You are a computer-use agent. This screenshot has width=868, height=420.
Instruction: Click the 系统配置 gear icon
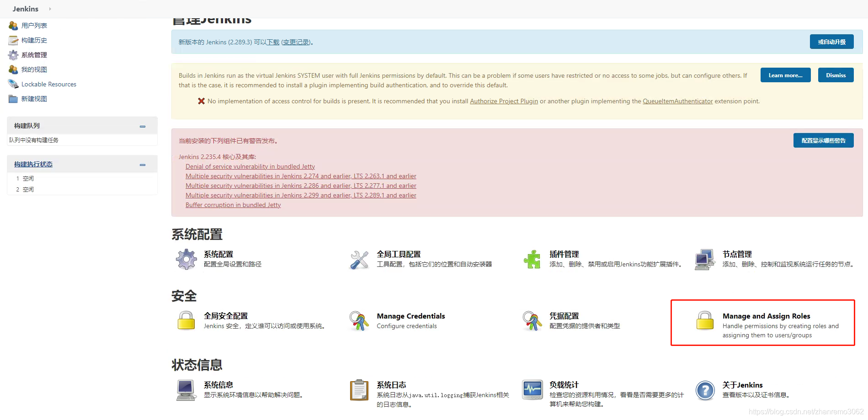click(186, 259)
